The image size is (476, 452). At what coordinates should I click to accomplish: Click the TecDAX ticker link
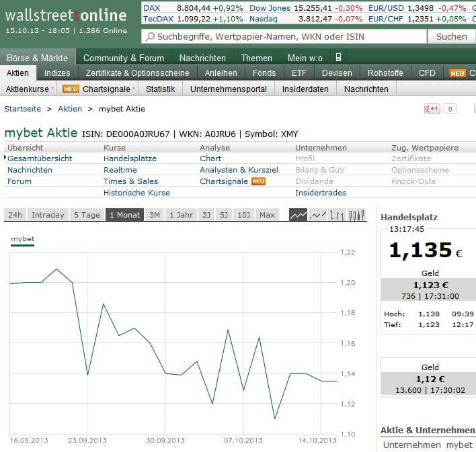click(x=158, y=19)
